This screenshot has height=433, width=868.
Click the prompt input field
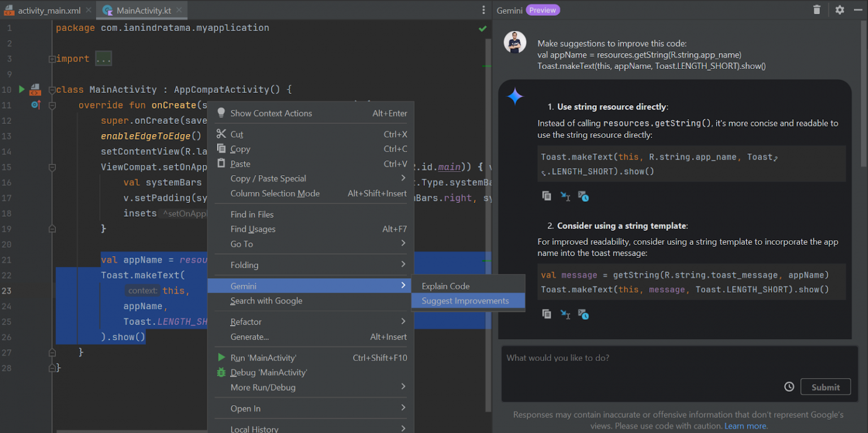point(622,367)
